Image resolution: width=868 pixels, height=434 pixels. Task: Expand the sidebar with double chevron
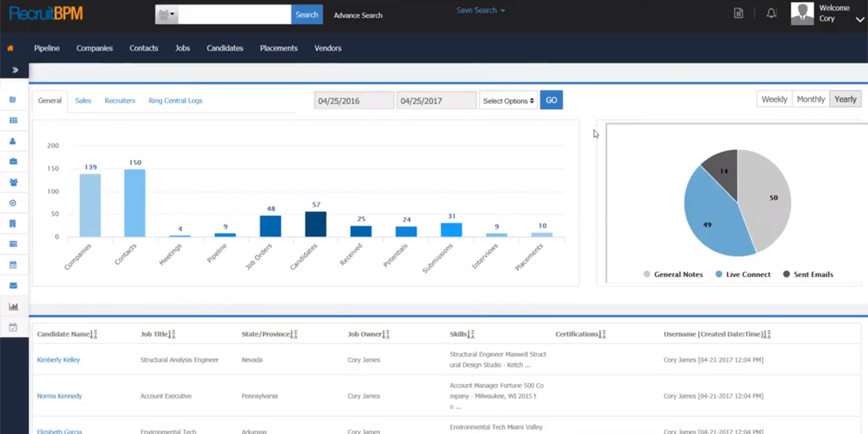[x=14, y=70]
